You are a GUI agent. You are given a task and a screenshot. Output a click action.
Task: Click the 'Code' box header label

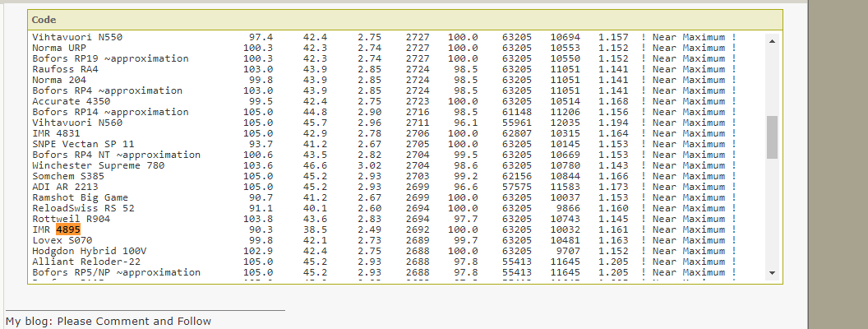[x=44, y=20]
